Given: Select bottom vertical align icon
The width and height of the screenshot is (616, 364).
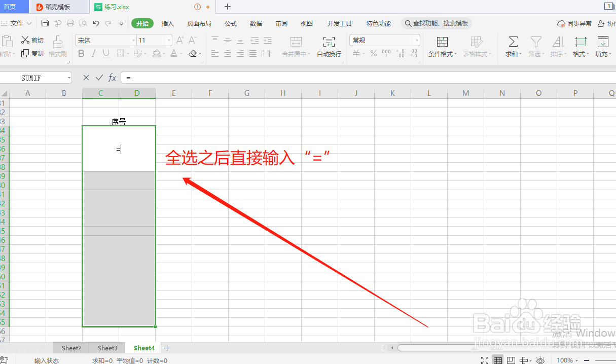Looking at the screenshot, I should pos(240,40).
